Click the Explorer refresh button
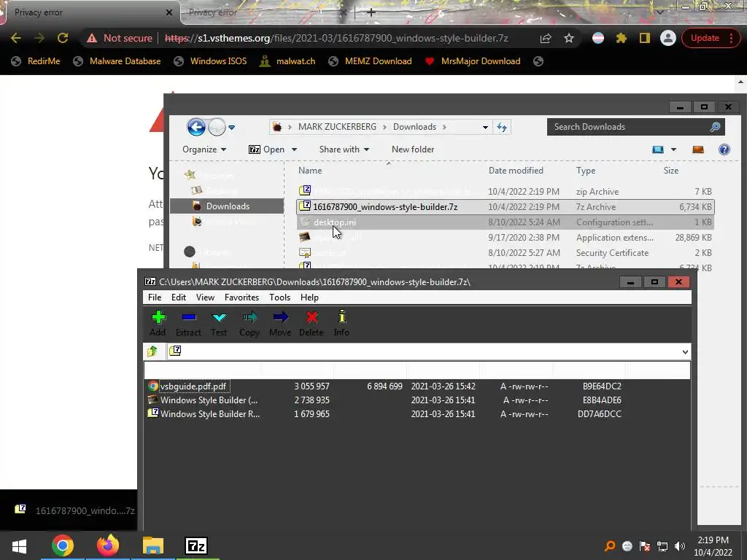Screen dimensions: 747x560 pos(502,127)
